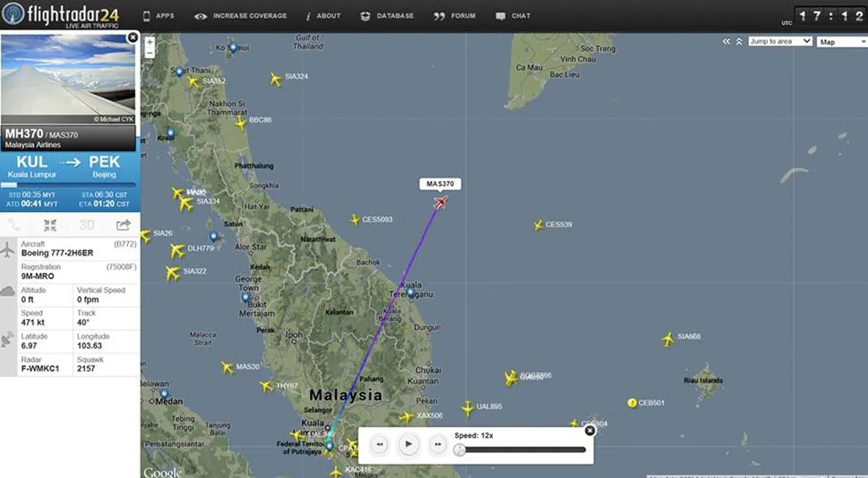This screenshot has width=868, height=478.
Task: Open the Database menu
Action: [388, 16]
